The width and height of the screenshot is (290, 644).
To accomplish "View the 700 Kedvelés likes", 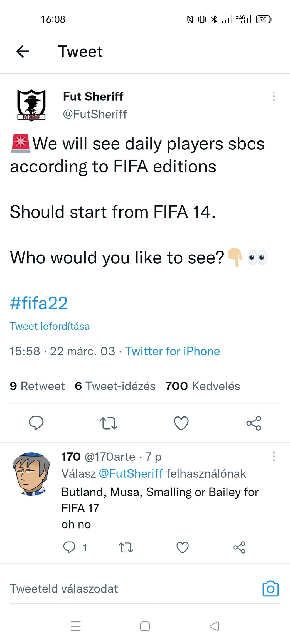I will 203,386.
